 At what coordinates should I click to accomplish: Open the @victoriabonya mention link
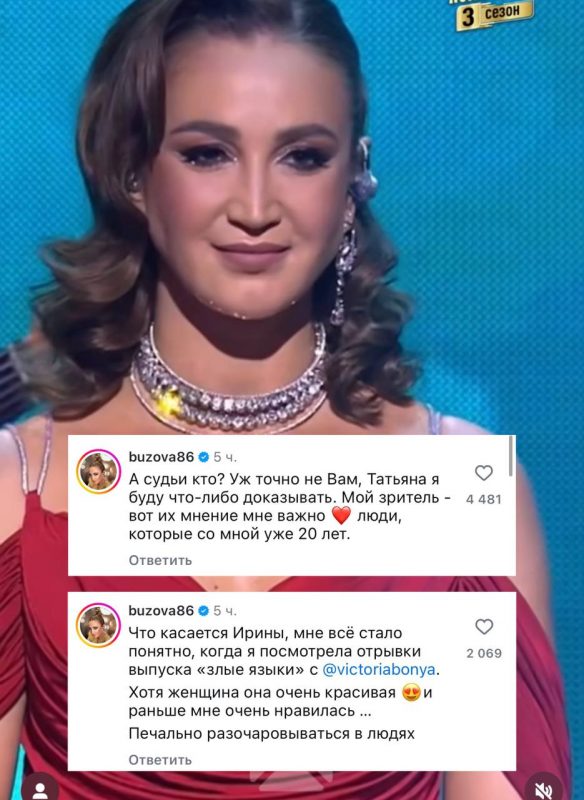pos(380,670)
